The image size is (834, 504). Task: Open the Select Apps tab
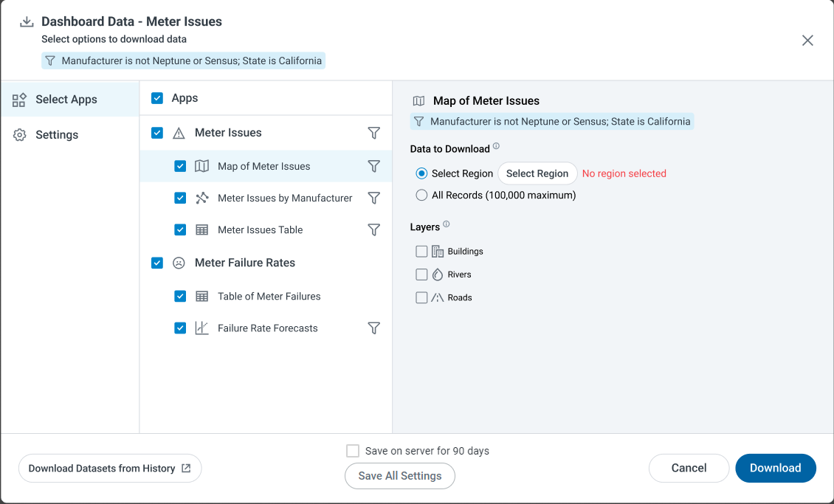[66, 100]
